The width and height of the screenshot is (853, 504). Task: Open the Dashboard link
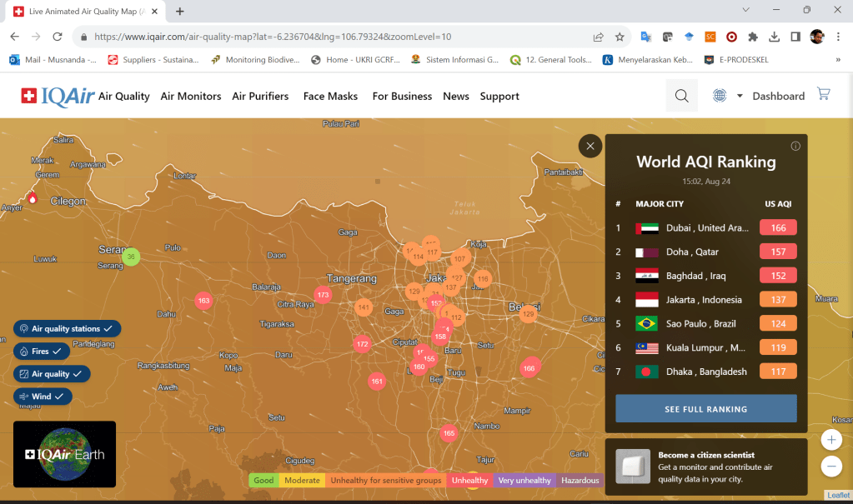click(x=778, y=96)
